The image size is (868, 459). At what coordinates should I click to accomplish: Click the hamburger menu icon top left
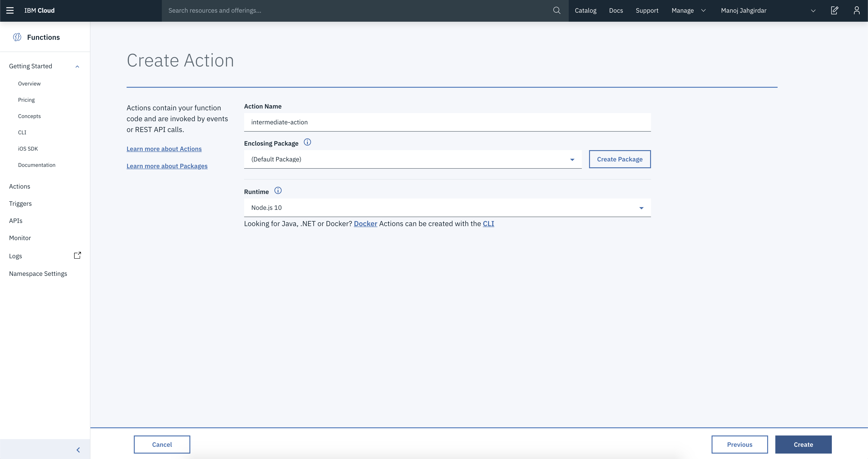(x=10, y=10)
